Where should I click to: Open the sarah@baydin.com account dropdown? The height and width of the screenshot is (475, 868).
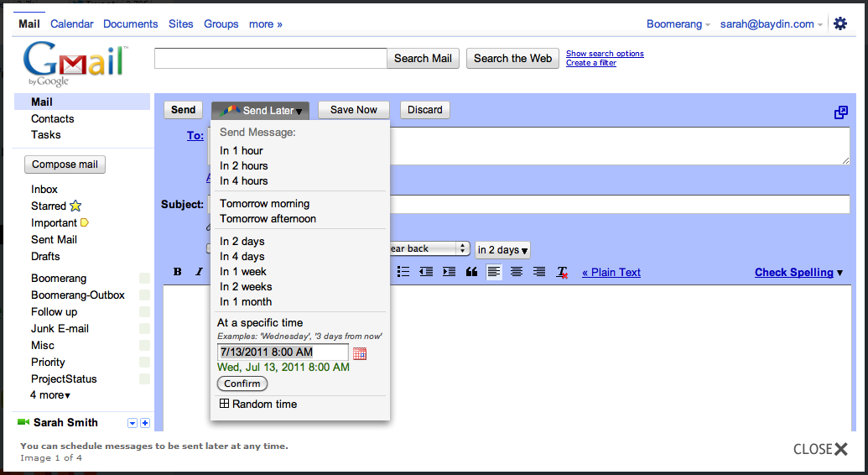click(x=771, y=23)
